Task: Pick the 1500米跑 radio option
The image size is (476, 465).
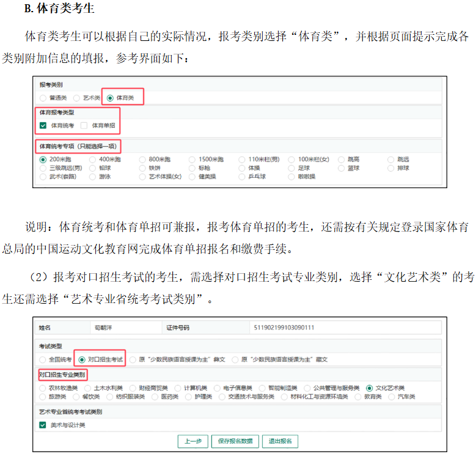Action: pos(192,159)
